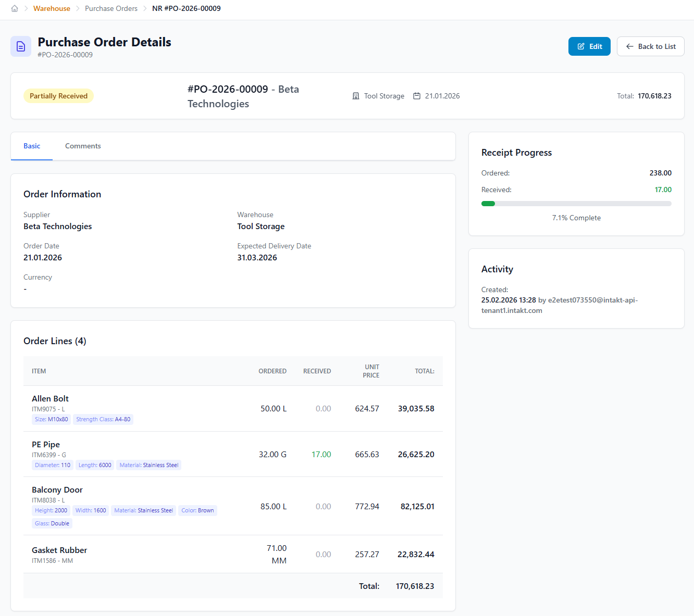The width and height of the screenshot is (694, 616).
Task: Click the document icon beside Purchase Order Details
Action: (21, 46)
